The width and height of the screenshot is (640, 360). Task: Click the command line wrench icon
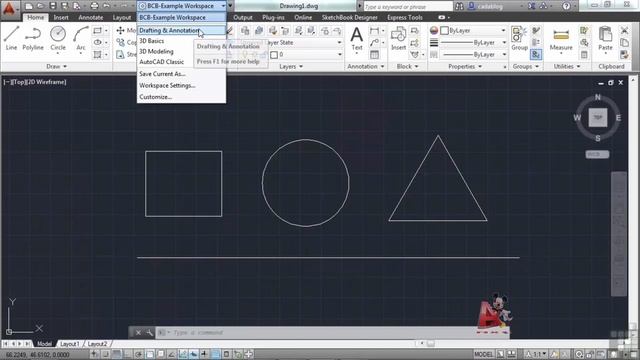[x=149, y=333]
